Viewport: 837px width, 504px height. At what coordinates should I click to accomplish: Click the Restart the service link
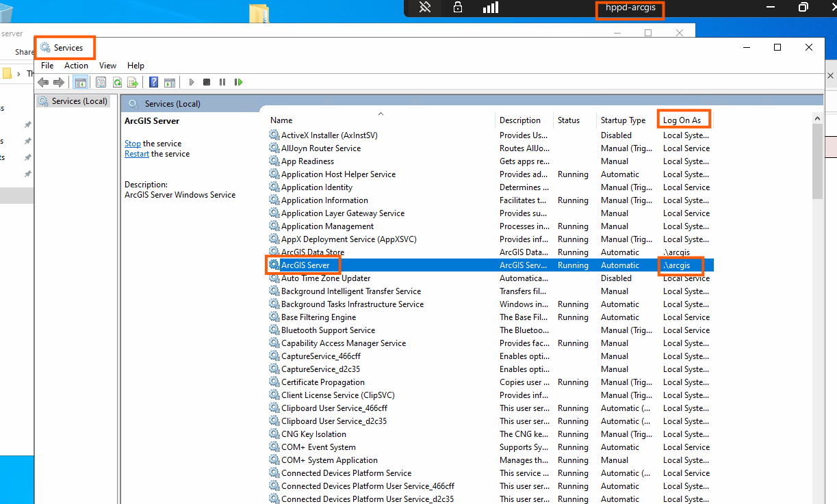pyautogui.click(x=137, y=154)
